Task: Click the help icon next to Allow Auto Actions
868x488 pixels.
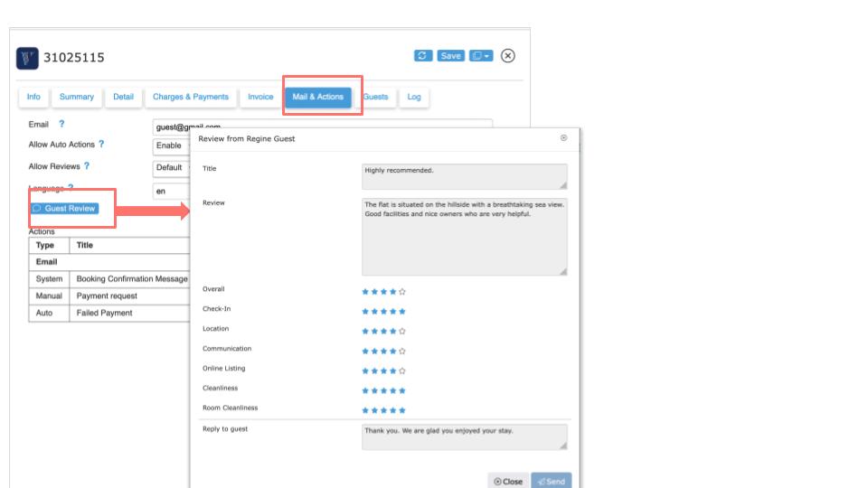Action: click(101, 144)
